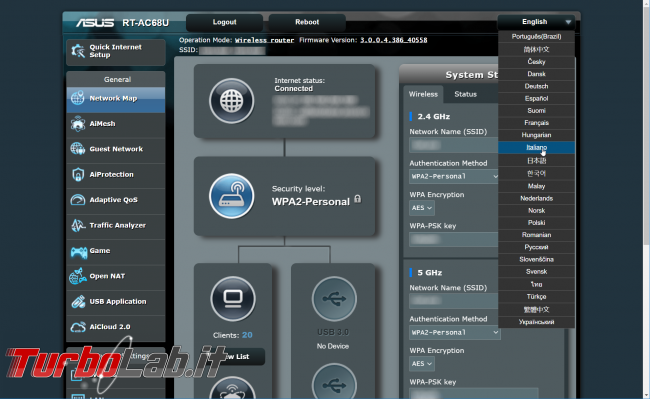Choose Česky from language list

click(536, 62)
